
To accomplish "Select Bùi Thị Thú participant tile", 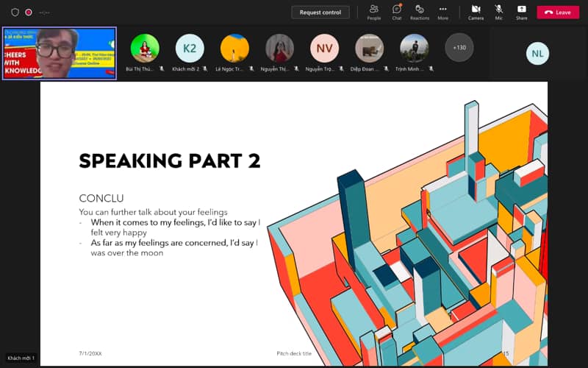I will point(145,49).
